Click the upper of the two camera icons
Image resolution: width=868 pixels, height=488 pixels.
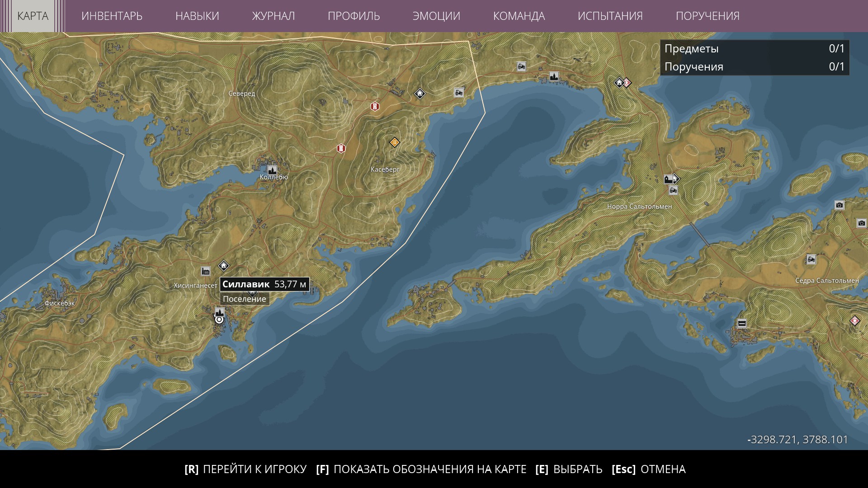(x=840, y=205)
